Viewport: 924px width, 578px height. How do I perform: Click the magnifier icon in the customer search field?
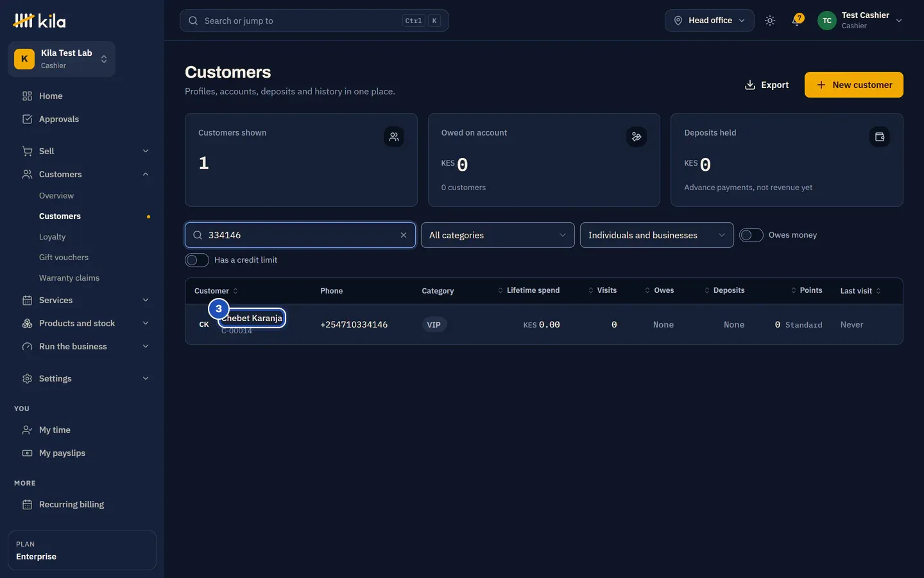(198, 235)
